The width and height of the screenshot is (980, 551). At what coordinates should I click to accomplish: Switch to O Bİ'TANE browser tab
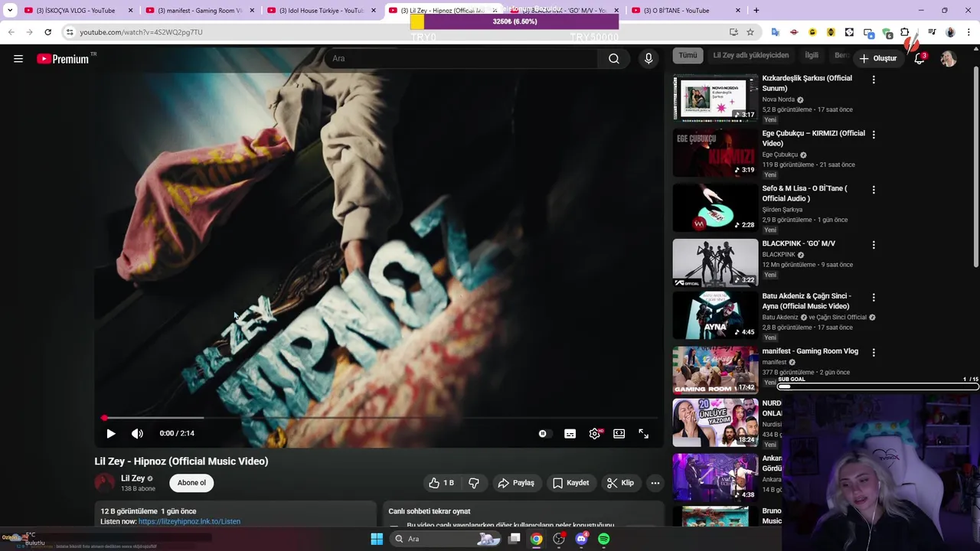(x=684, y=11)
